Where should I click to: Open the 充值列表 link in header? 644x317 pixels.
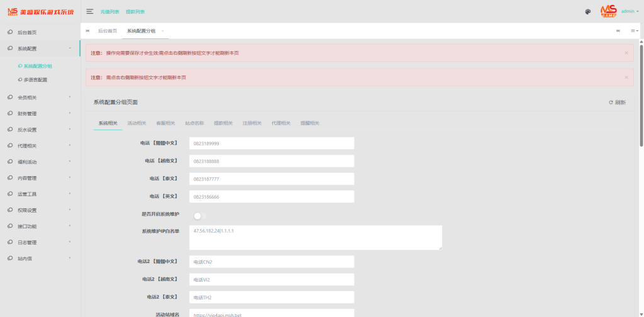(110, 12)
